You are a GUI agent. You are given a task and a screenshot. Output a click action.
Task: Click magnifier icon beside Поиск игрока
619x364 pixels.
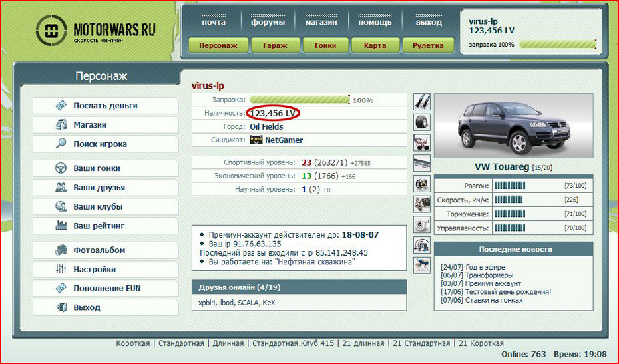(x=61, y=144)
